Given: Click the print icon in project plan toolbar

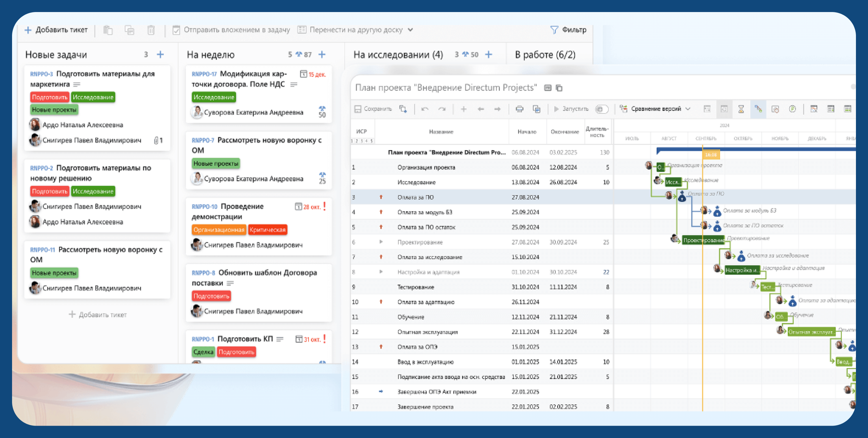Looking at the screenshot, I should click(x=519, y=109).
